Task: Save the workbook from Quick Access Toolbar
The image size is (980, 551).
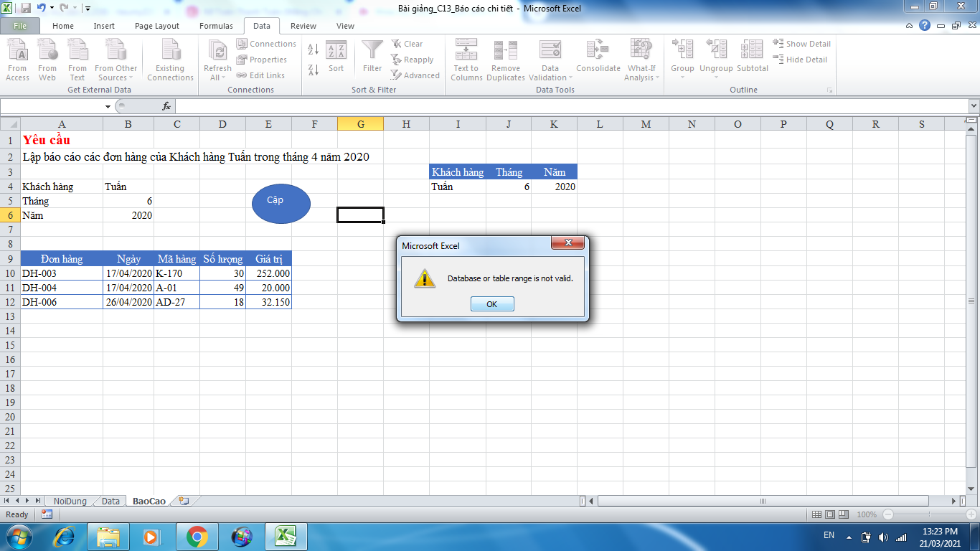Action: (26, 8)
